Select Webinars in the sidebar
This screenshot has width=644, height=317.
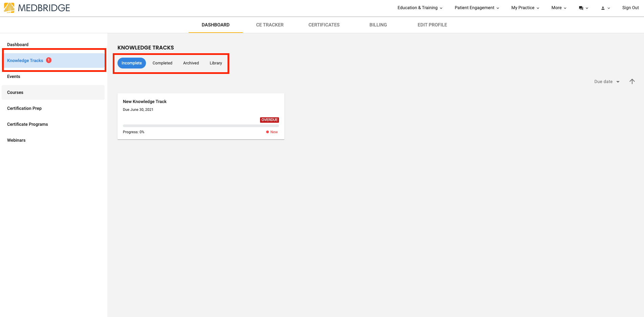[x=53, y=140]
